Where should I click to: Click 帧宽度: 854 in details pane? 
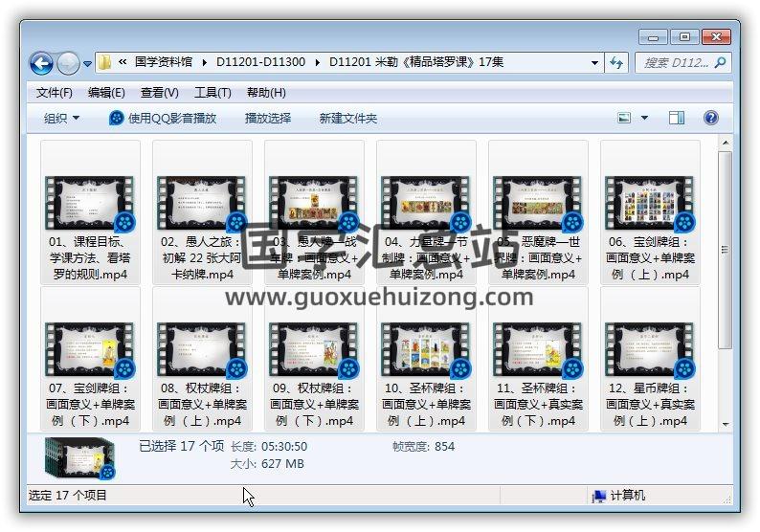click(423, 446)
